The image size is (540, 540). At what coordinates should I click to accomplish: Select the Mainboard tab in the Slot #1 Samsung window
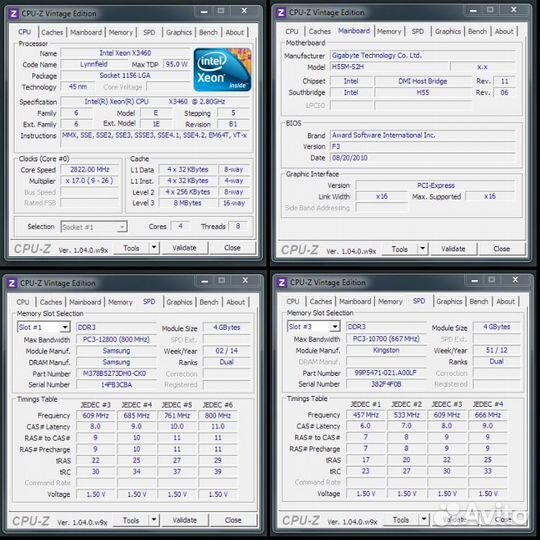click(x=85, y=302)
